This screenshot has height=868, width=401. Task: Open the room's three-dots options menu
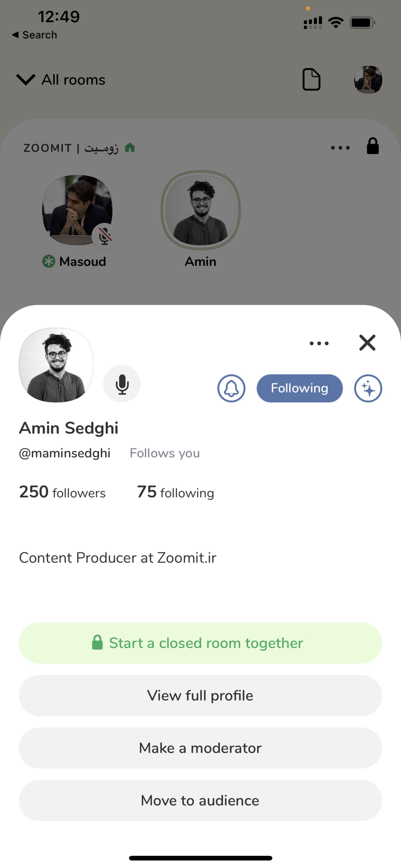click(340, 148)
